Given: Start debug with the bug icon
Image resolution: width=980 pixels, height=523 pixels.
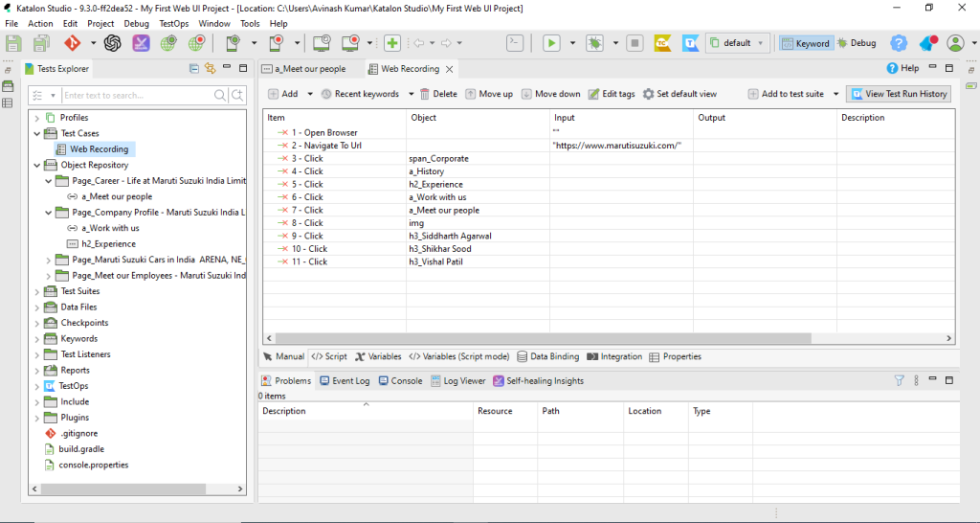Looking at the screenshot, I should pos(594,43).
